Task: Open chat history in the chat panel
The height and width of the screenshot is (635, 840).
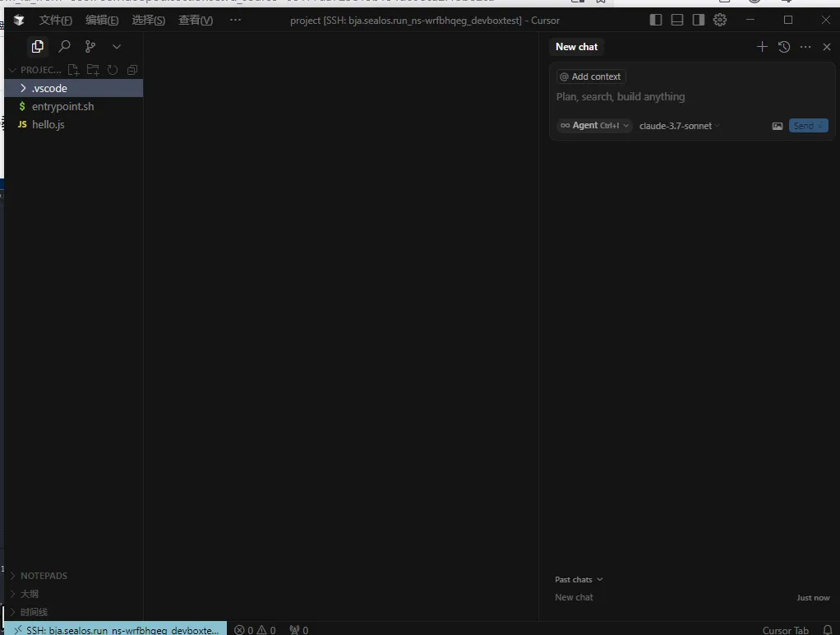Action: tap(783, 47)
